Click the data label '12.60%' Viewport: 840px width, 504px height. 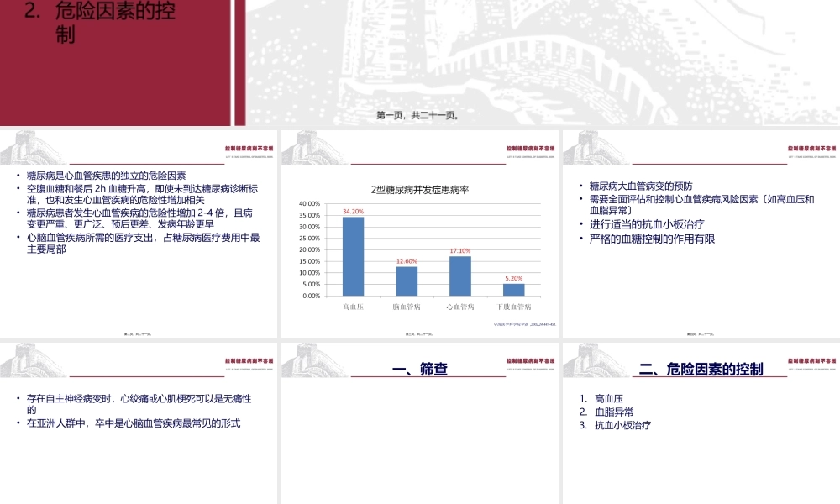(x=407, y=261)
